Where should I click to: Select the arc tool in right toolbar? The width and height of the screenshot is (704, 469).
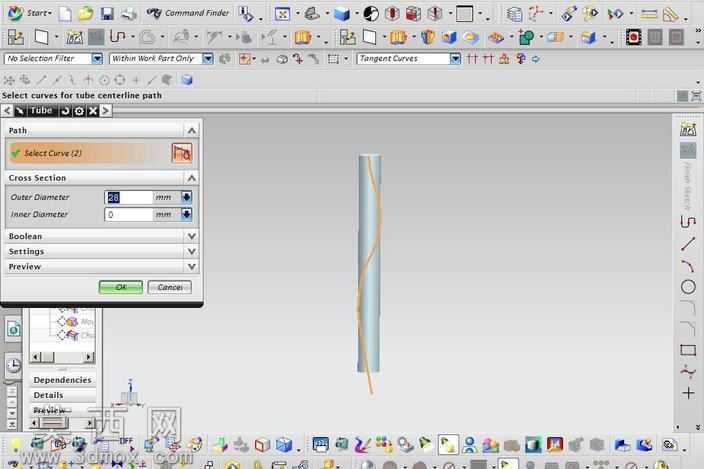(688, 266)
